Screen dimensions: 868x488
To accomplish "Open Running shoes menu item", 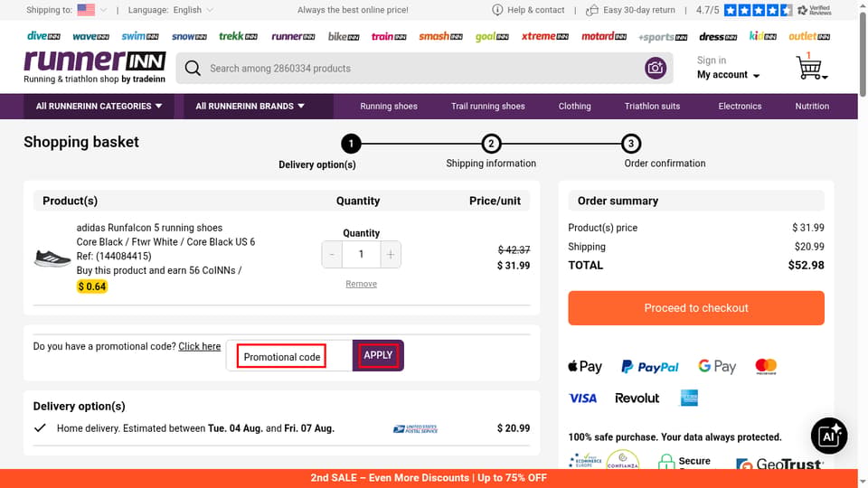I will coord(389,107).
